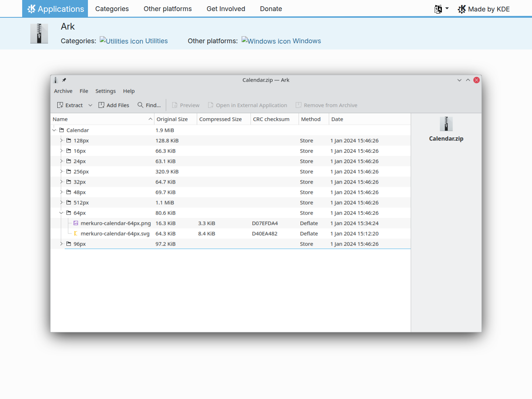
Task: Click the Extract toolbar button
Action: coord(70,105)
